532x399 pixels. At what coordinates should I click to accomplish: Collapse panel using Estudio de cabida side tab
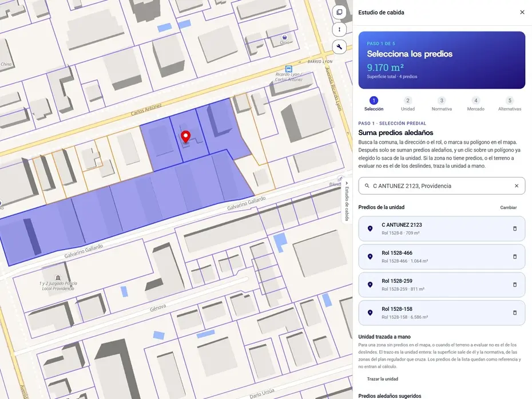[347, 201]
